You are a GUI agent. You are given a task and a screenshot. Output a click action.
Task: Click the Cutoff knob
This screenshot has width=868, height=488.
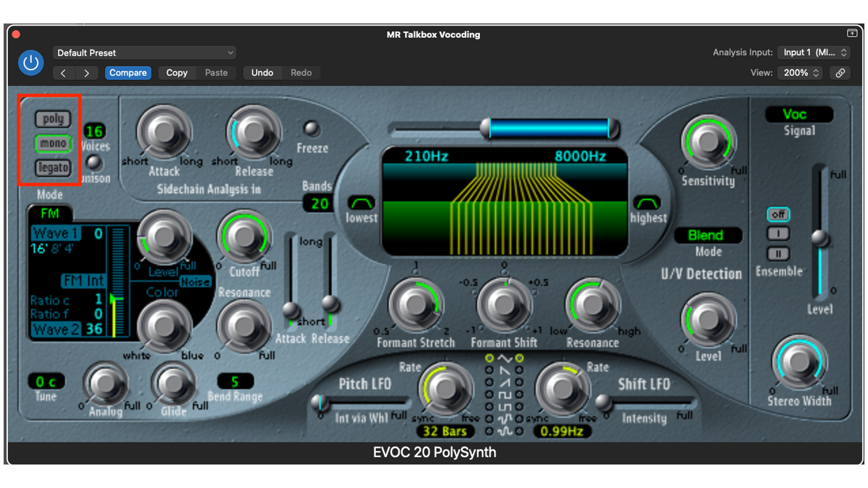click(245, 237)
